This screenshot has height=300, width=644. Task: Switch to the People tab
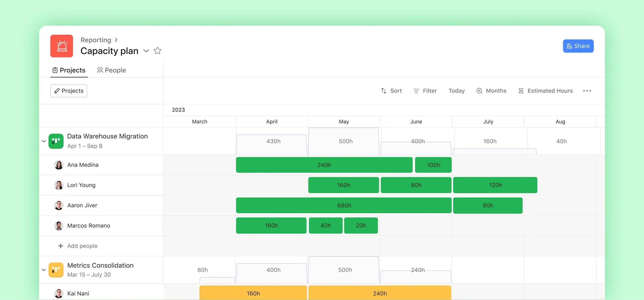111,70
